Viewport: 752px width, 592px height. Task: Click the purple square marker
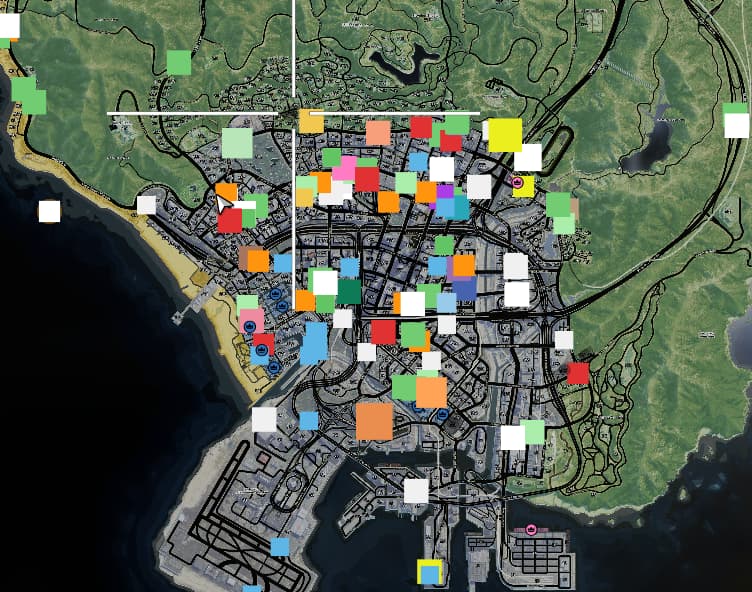[445, 192]
